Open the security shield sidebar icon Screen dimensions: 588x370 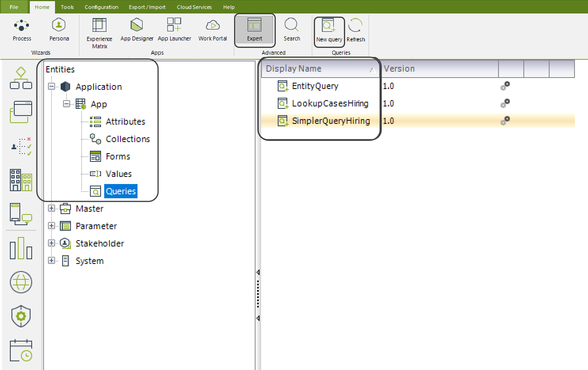click(x=21, y=316)
